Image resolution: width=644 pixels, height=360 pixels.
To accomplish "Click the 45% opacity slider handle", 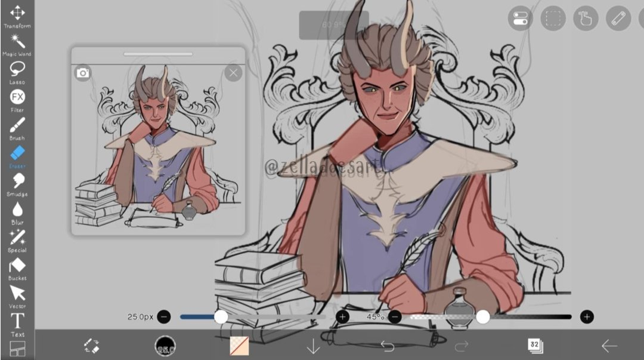I will pyautogui.click(x=482, y=316).
